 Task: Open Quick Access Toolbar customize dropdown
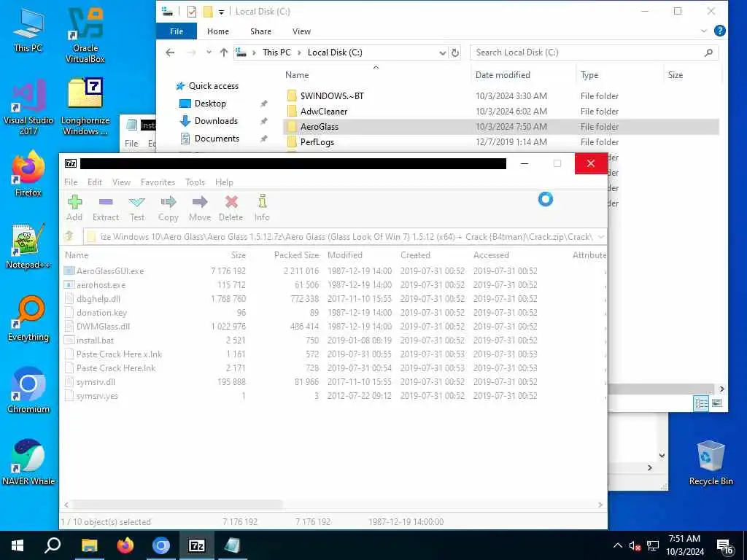(x=221, y=12)
